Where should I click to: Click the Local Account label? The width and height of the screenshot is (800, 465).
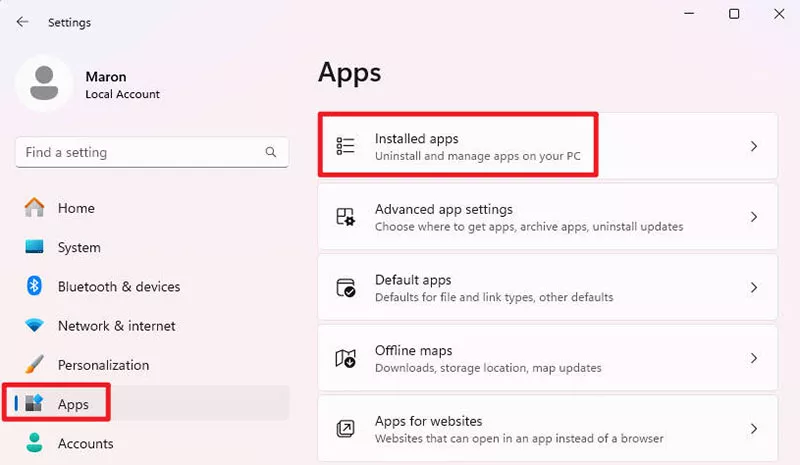(122, 94)
